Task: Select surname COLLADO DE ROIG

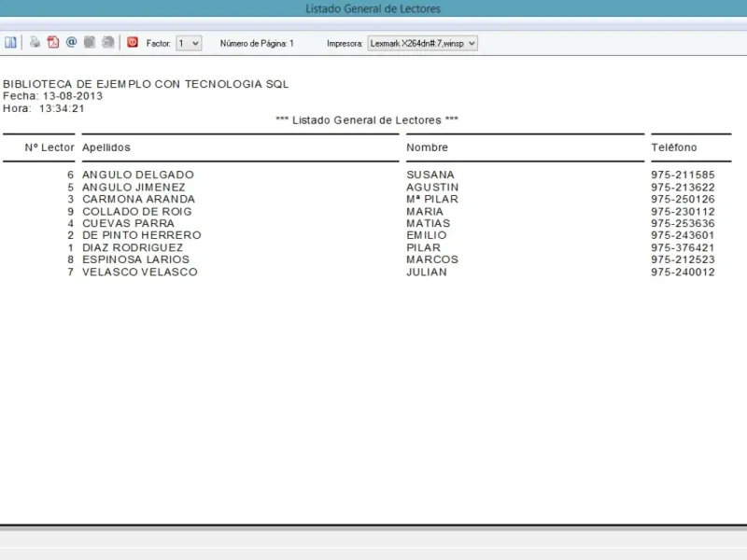Action: [x=137, y=212]
